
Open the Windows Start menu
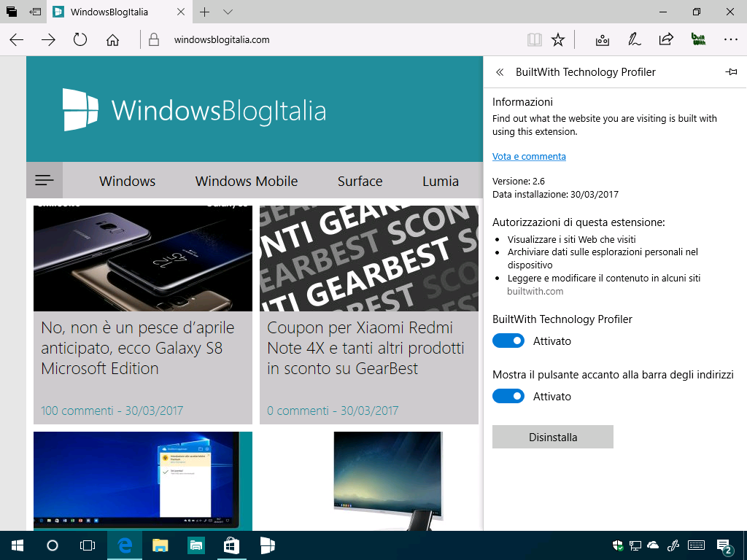(18, 545)
